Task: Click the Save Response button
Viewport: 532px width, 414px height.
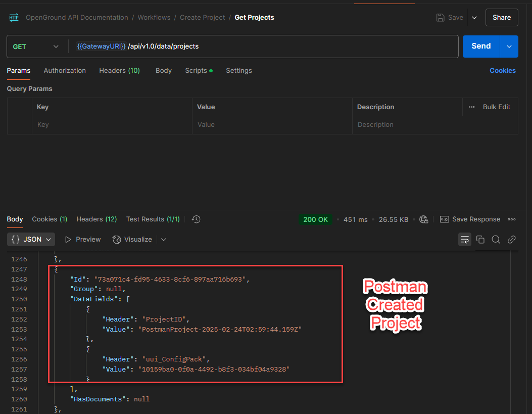Action: (470, 219)
